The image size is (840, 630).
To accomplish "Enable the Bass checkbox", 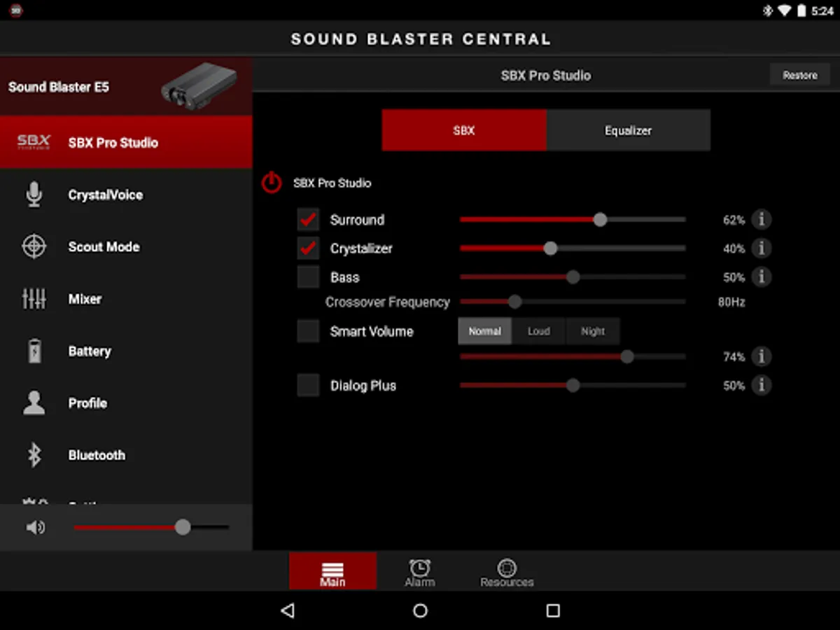I will pyautogui.click(x=308, y=277).
